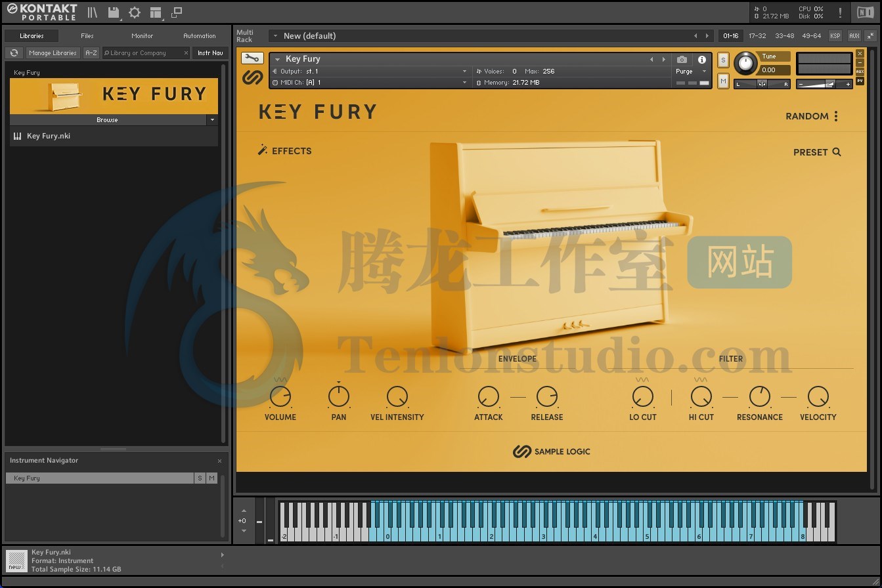Viewport: 882px width, 588px height.
Task: Toggle the AUX outputs panel button in the rack header
Action: tap(854, 35)
